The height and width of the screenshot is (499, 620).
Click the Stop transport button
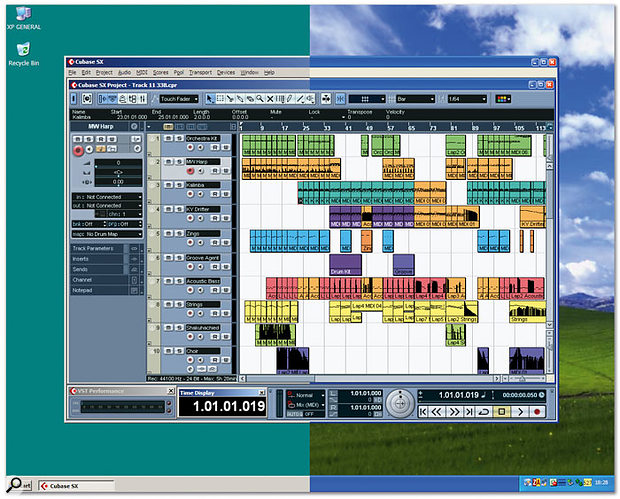[x=501, y=412]
